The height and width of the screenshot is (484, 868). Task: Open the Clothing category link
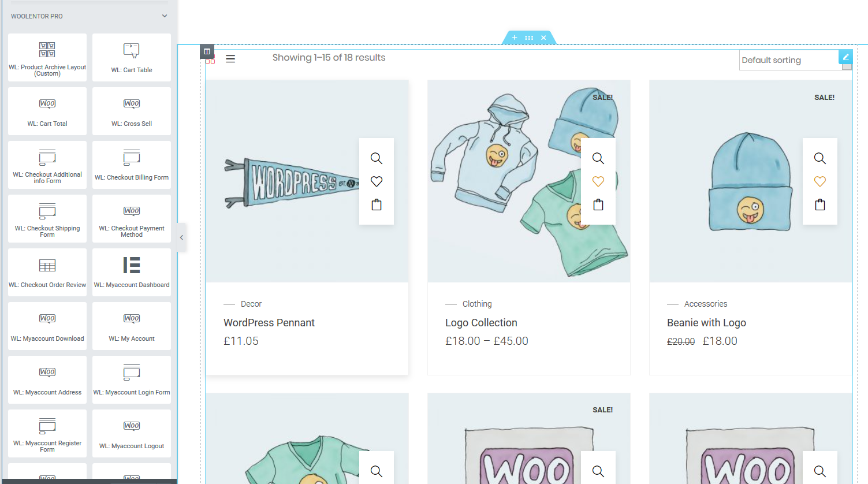click(477, 304)
